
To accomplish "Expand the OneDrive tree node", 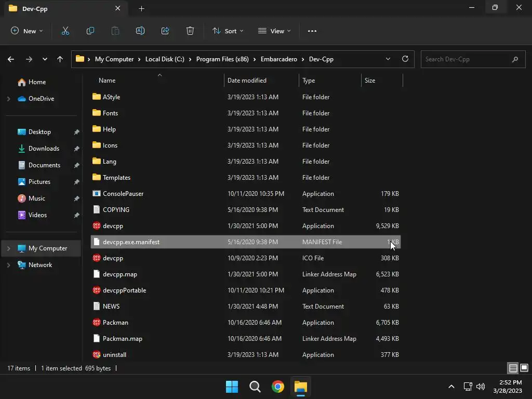I will coord(9,99).
